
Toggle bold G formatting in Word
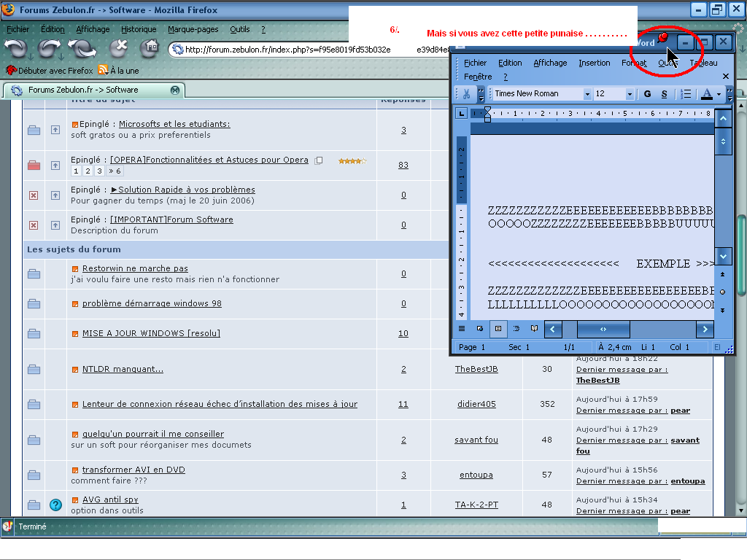pos(647,94)
